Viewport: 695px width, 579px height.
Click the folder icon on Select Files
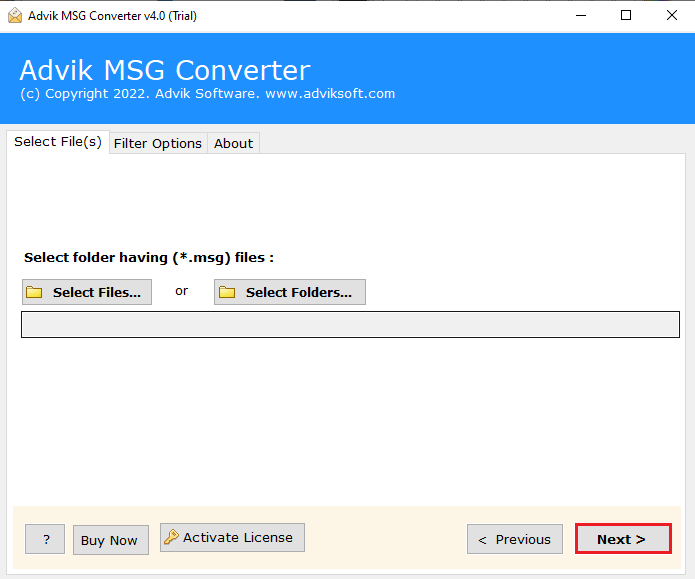[x=34, y=292]
